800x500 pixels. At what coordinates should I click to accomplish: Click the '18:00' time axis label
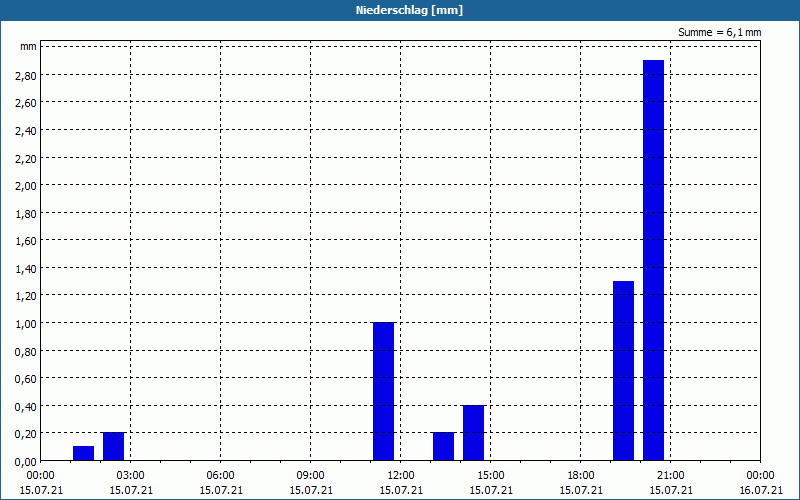(x=581, y=476)
